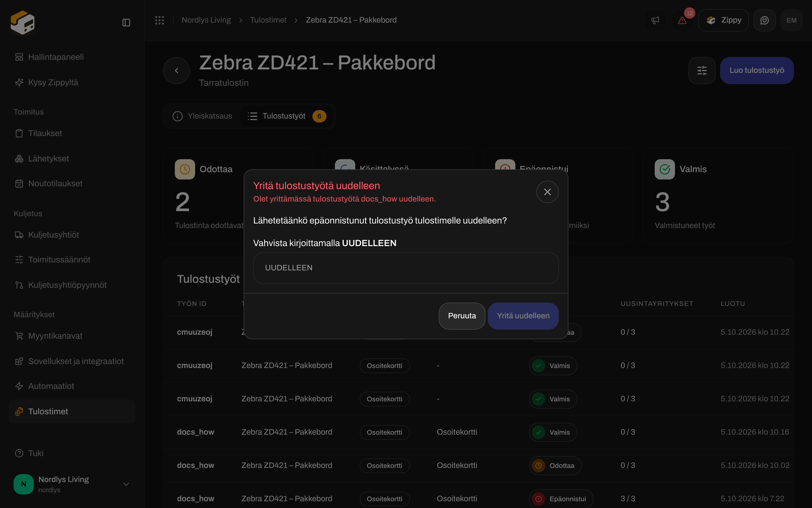This screenshot has width=812, height=508.
Task: Close the retry print job dialog
Action: [x=547, y=192]
